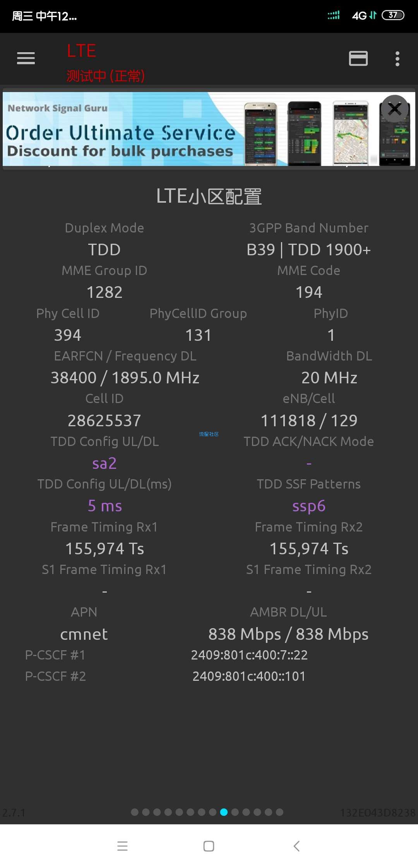418x868 pixels.
Task: Jump to the last page indicator dot
Action: [279, 812]
